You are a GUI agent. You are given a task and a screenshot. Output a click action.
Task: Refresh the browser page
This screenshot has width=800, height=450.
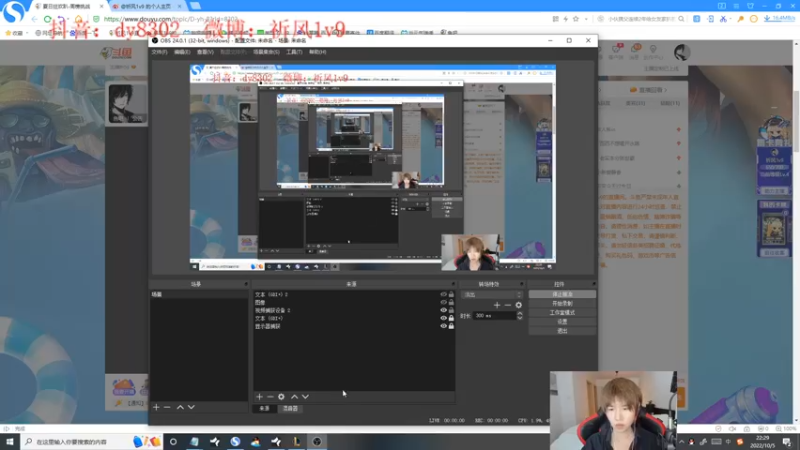[47, 19]
